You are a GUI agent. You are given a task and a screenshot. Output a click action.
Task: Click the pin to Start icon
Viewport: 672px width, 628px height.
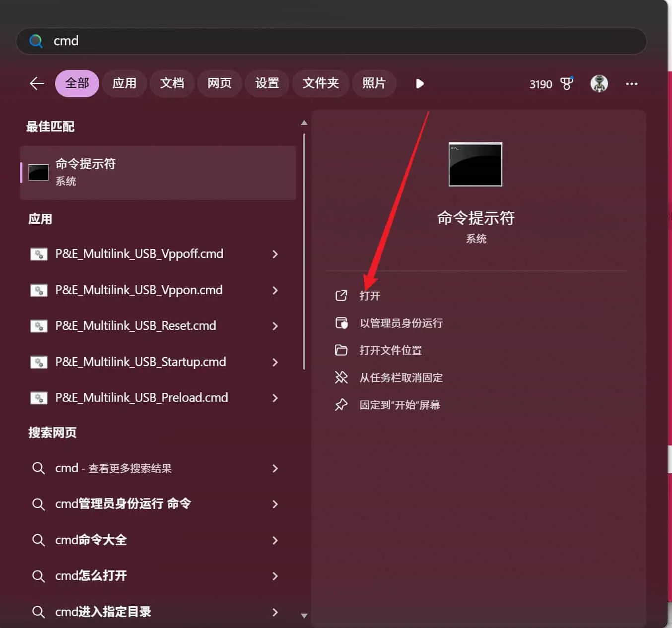pyautogui.click(x=341, y=405)
